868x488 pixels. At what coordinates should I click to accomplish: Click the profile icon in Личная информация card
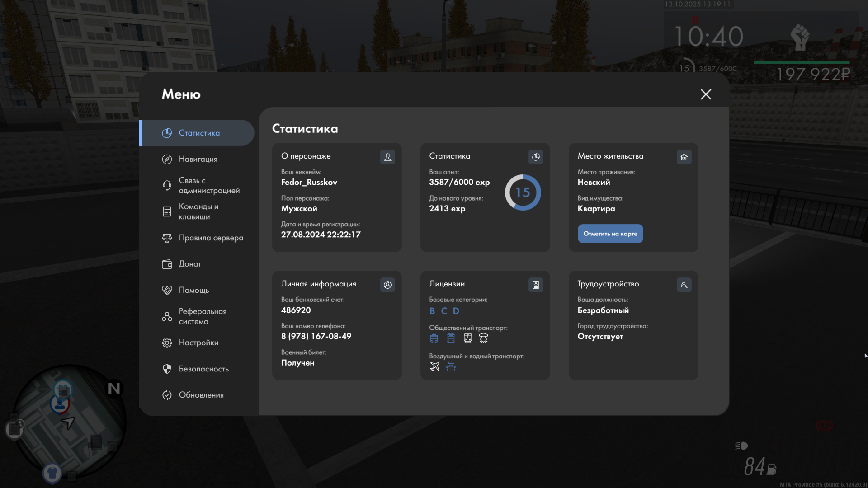tap(387, 285)
